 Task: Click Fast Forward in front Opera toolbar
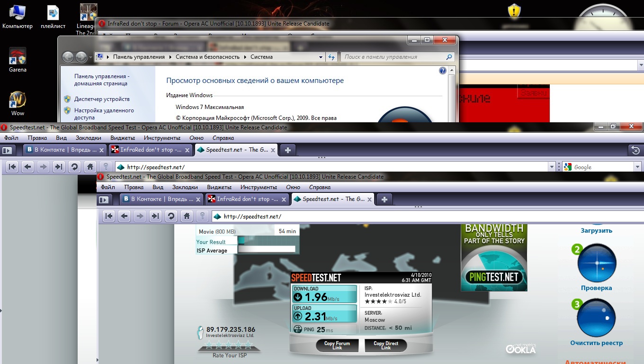coord(155,216)
